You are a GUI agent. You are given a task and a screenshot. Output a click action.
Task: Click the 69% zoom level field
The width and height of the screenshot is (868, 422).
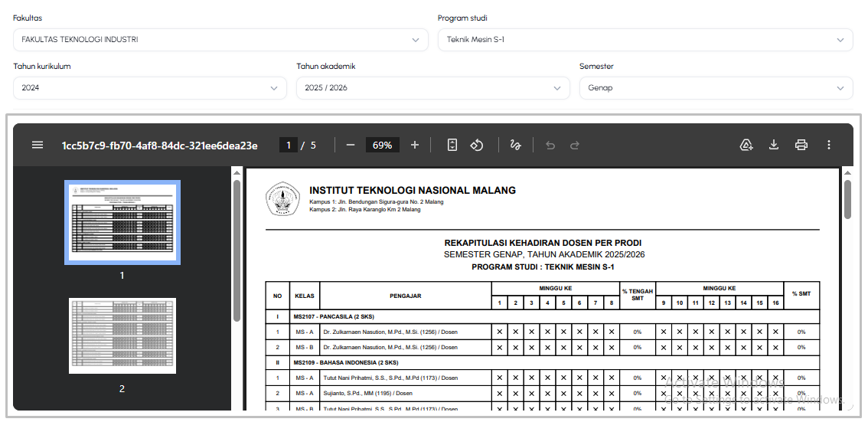pos(383,145)
